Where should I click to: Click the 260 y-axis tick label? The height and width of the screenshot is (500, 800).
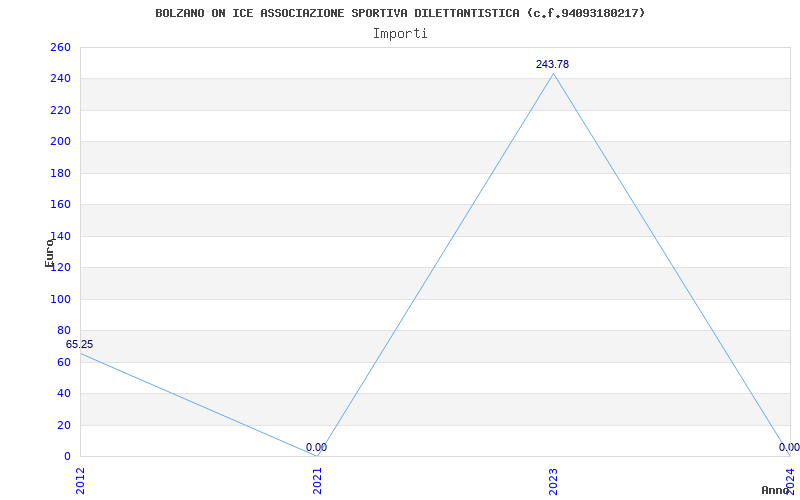[60, 47]
